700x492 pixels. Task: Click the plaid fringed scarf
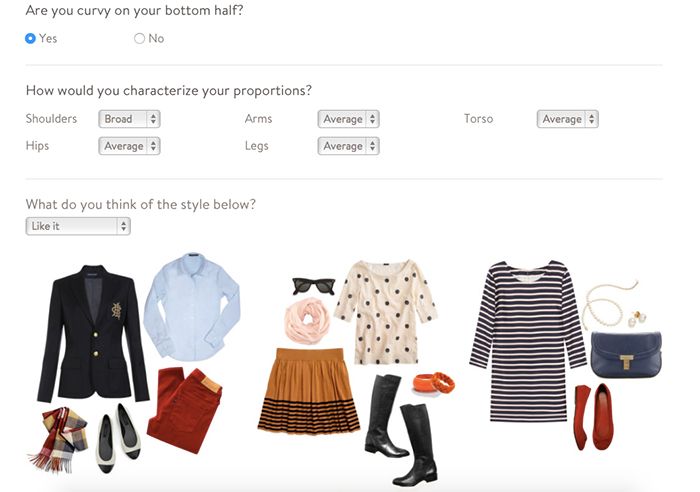point(58,440)
